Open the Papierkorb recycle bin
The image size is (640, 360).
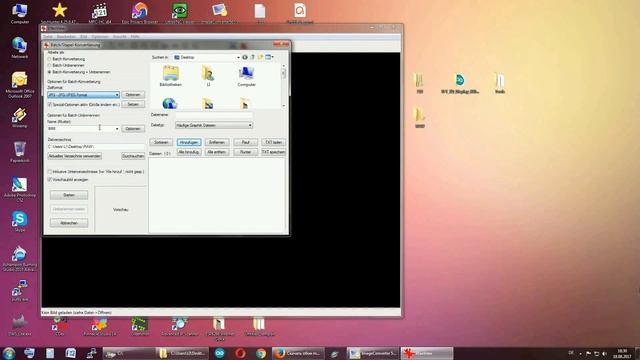tap(19, 152)
